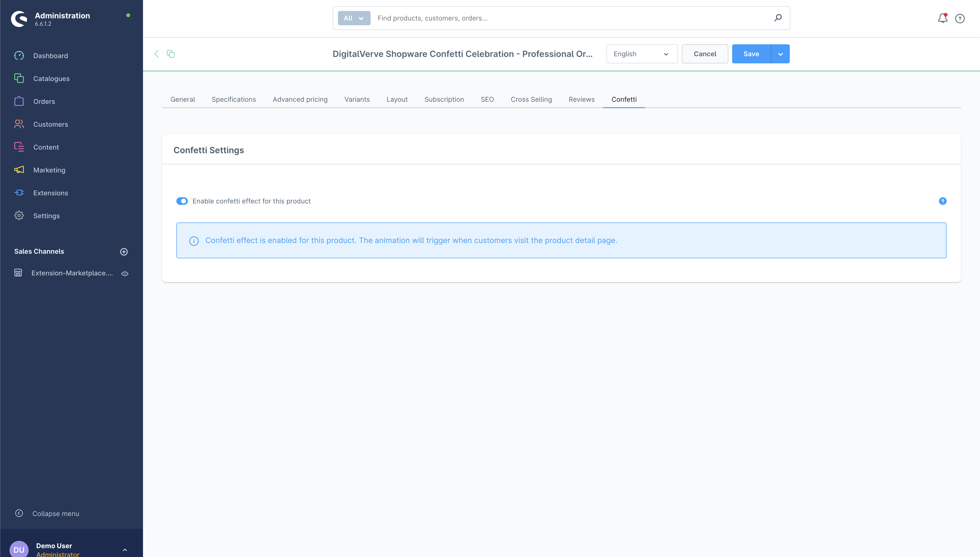Switch to the Specifications tab
This screenshot has width=980, height=557.
[x=233, y=100]
